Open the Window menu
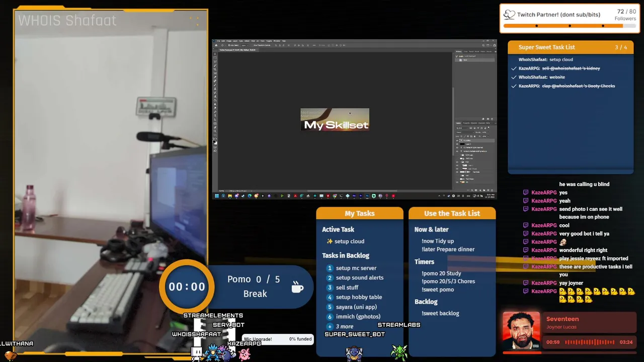The image size is (644, 362). click(277, 41)
